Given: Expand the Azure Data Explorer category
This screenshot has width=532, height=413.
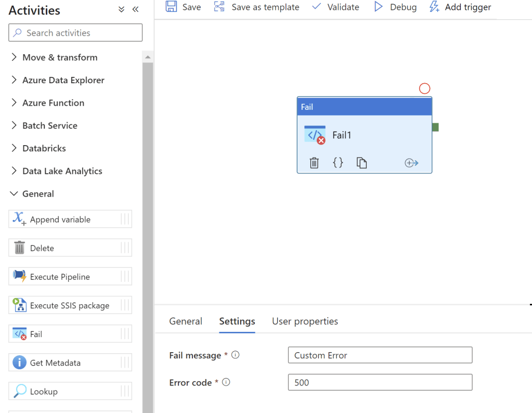Looking at the screenshot, I should coord(63,80).
